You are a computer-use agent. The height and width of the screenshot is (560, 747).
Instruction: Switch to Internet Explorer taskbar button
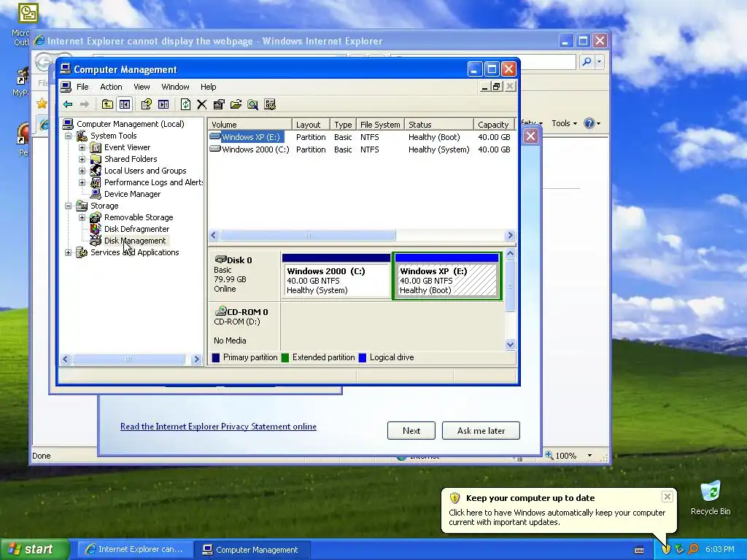[135, 549]
